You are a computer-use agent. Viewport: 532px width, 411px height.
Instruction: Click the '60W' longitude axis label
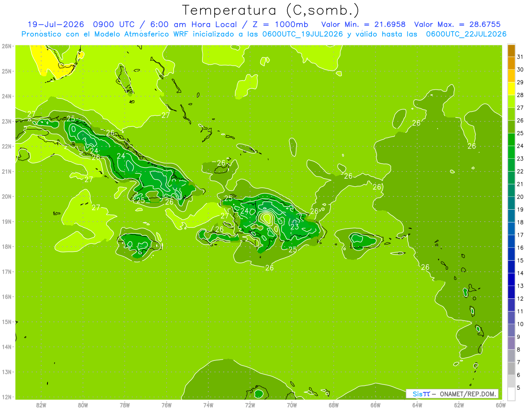click(501, 405)
